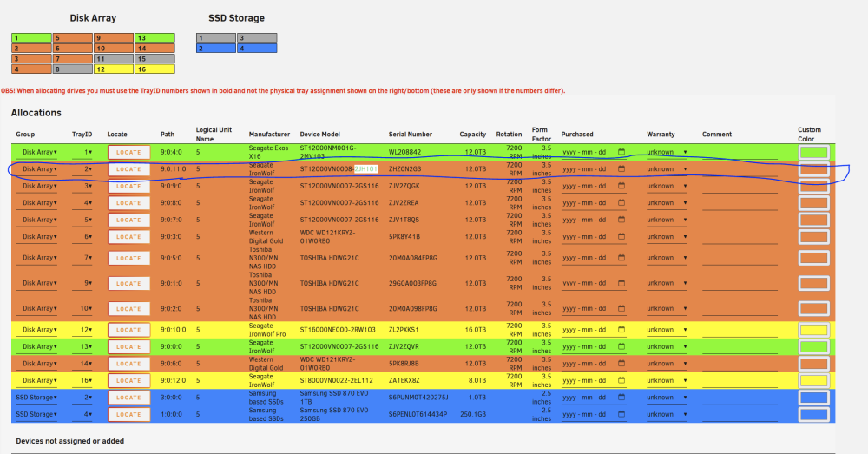Image resolution: width=868 pixels, height=454 pixels.
Task: Open custom color swatch for serial ZL2PXKS1 row
Action: (813, 330)
